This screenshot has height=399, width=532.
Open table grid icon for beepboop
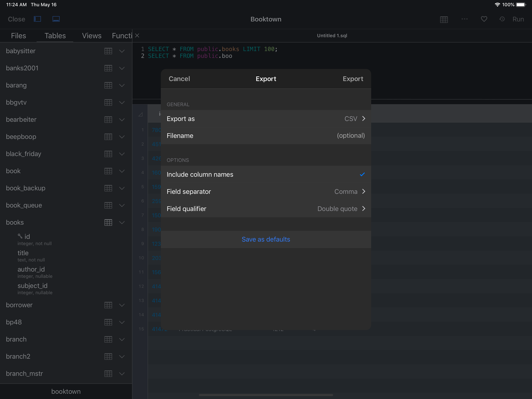108,137
